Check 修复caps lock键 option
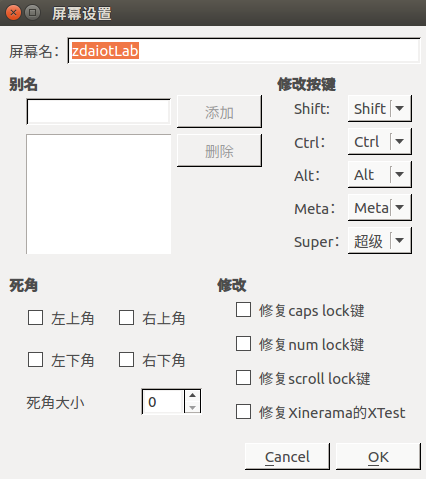Viewport: 426px width, 479px height. point(243,310)
